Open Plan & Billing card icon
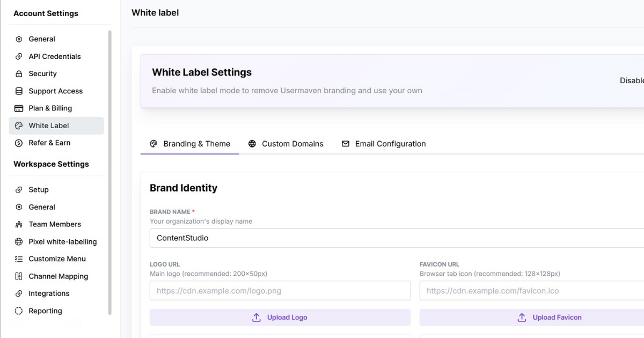Screen dimensions: 644x338 tap(19, 108)
